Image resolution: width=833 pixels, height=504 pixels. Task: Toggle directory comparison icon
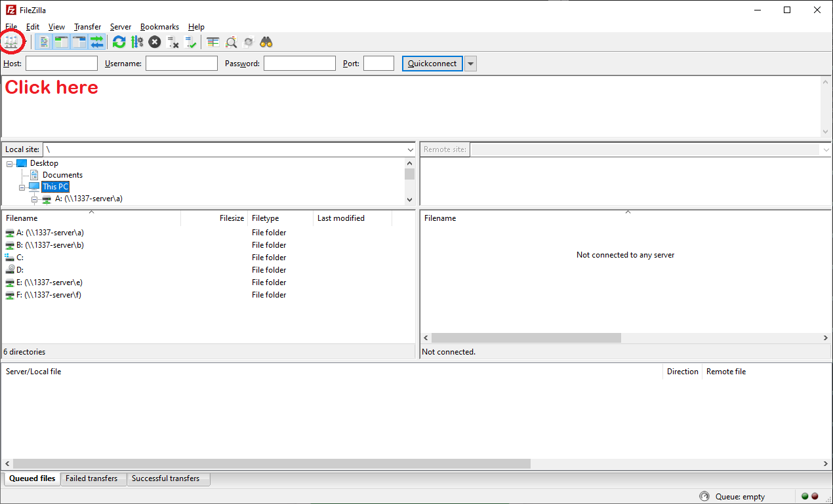(x=231, y=42)
